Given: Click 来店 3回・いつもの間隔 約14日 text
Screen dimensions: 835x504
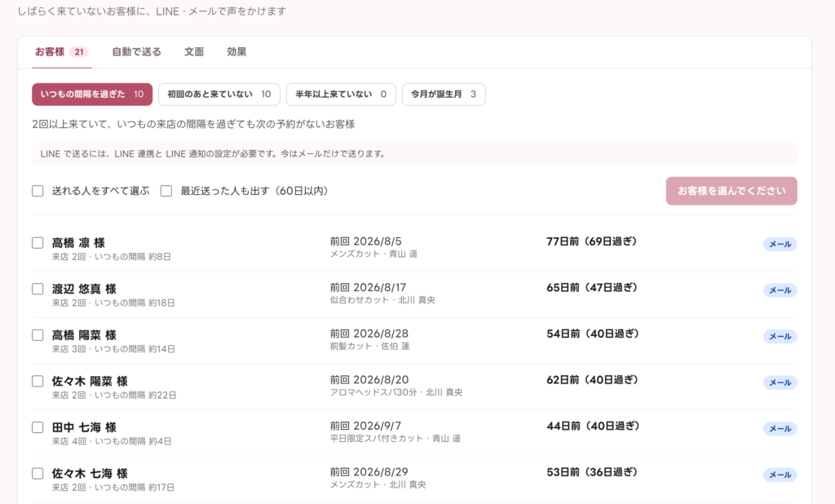Looking at the screenshot, I should point(113,349).
